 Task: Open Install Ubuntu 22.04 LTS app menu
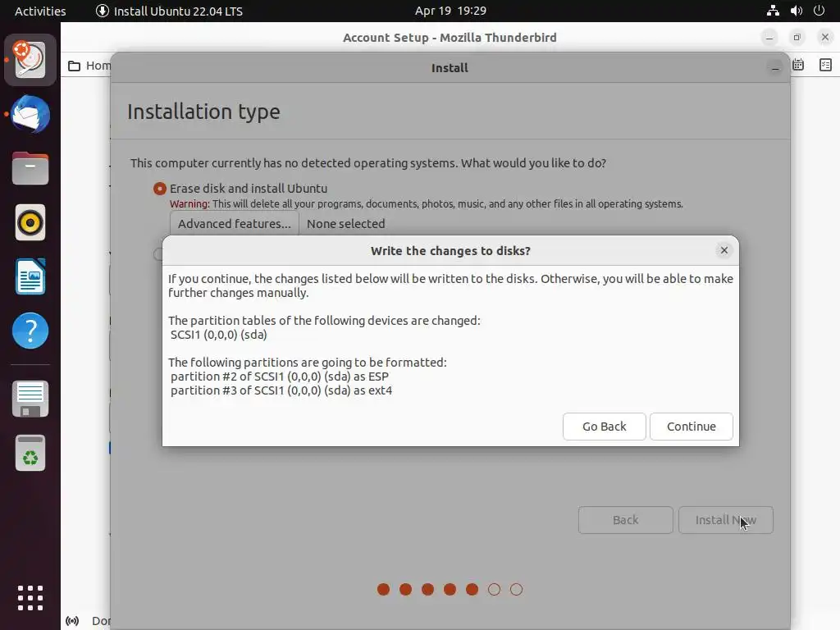tap(169, 11)
